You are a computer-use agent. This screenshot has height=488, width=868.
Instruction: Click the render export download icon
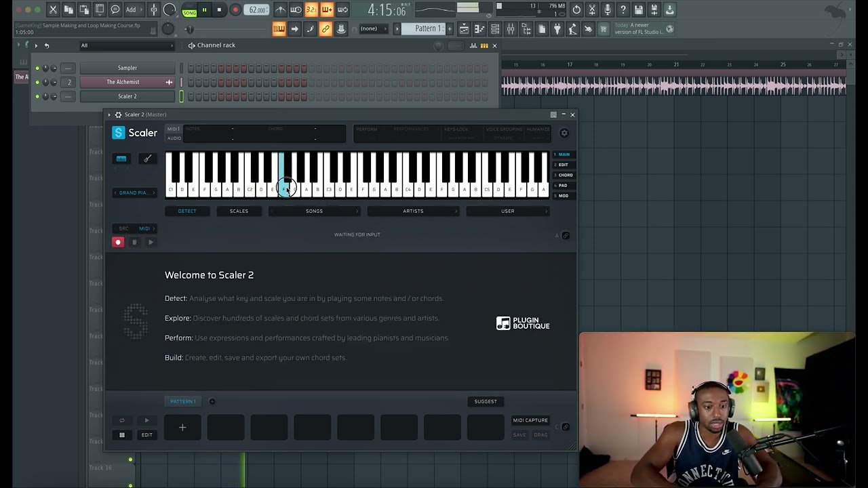[670, 9]
